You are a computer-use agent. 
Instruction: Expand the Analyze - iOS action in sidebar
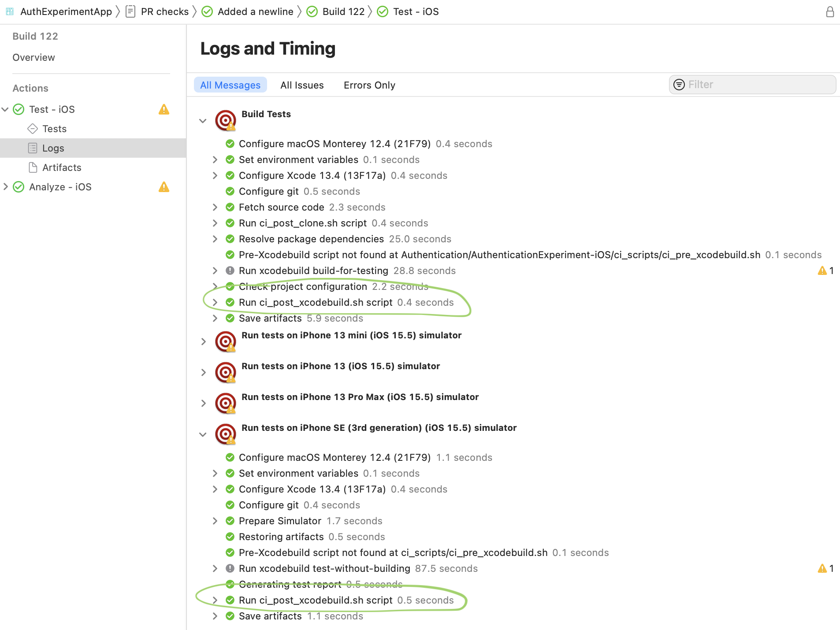pyautogui.click(x=5, y=187)
